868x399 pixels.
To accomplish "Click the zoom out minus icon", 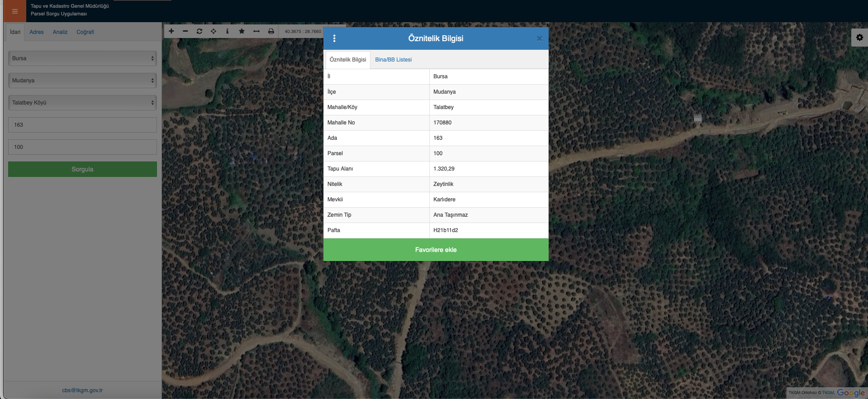I will 185,31.
